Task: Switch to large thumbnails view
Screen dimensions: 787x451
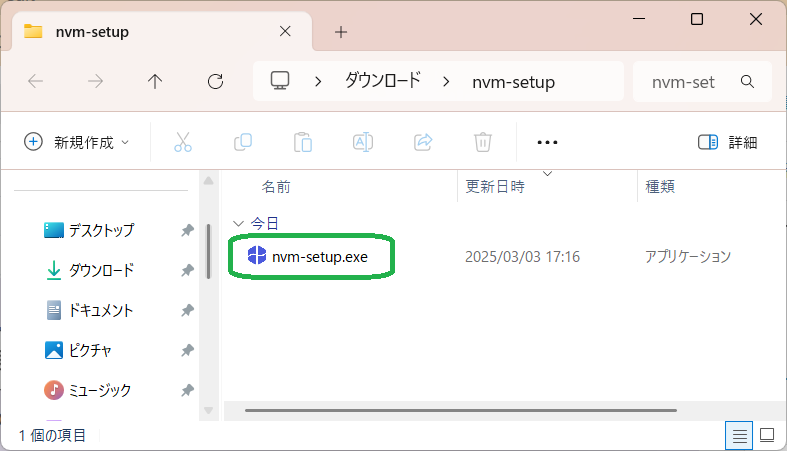Action: pyautogui.click(x=767, y=435)
